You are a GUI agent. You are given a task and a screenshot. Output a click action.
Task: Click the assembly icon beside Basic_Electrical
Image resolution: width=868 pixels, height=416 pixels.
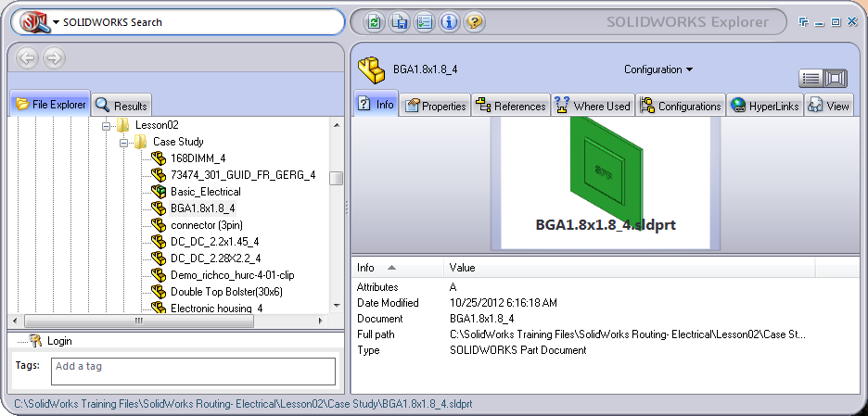pos(159,192)
